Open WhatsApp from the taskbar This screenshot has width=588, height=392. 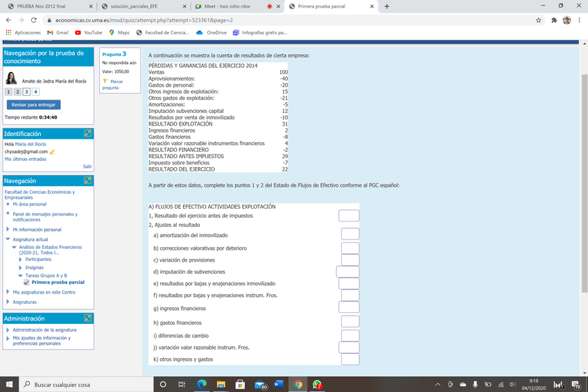pos(317,384)
